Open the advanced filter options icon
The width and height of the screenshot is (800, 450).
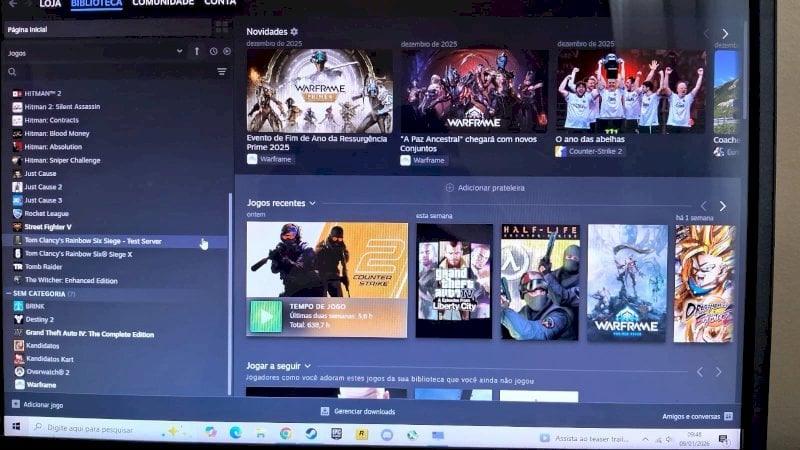click(x=222, y=72)
